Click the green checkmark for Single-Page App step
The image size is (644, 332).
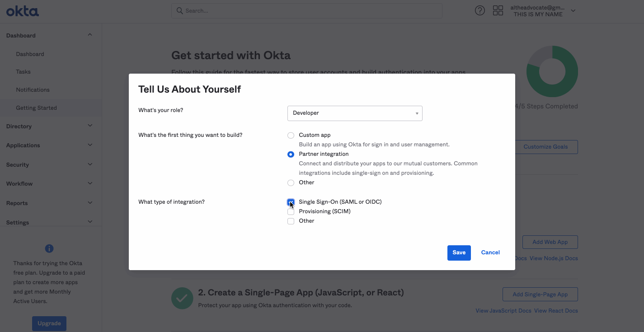pos(182,299)
